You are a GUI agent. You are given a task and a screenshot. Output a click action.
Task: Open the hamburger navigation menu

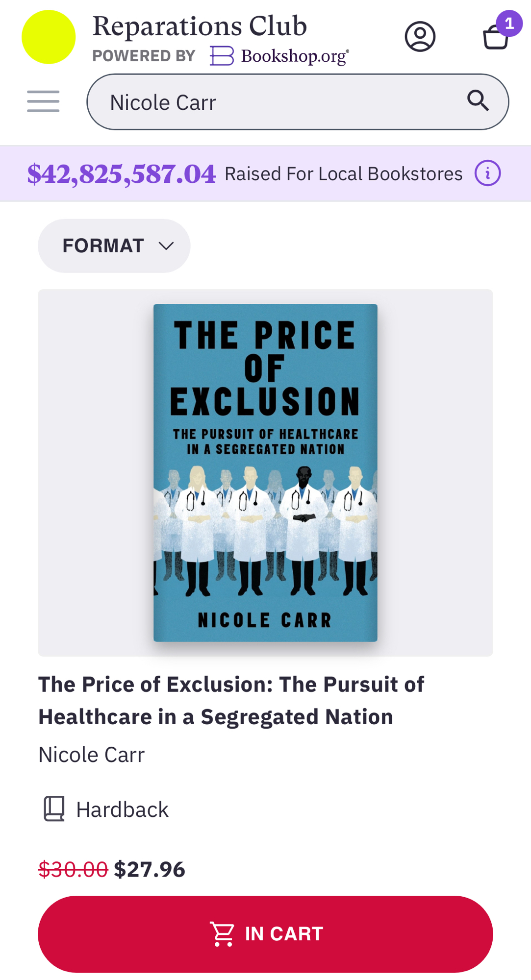(x=43, y=101)
